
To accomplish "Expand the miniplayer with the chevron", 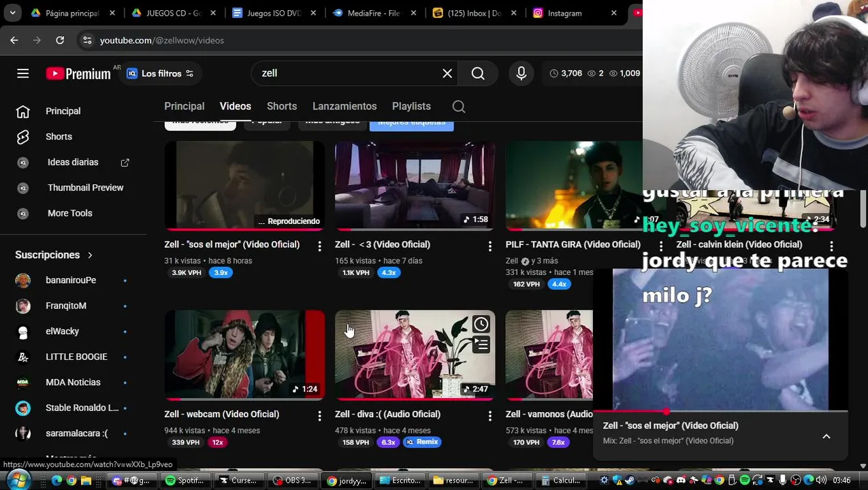I will coord(826,436).
